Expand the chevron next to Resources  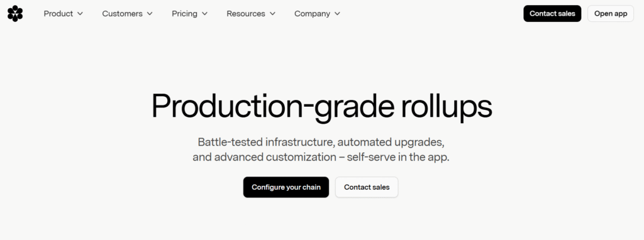273,14
